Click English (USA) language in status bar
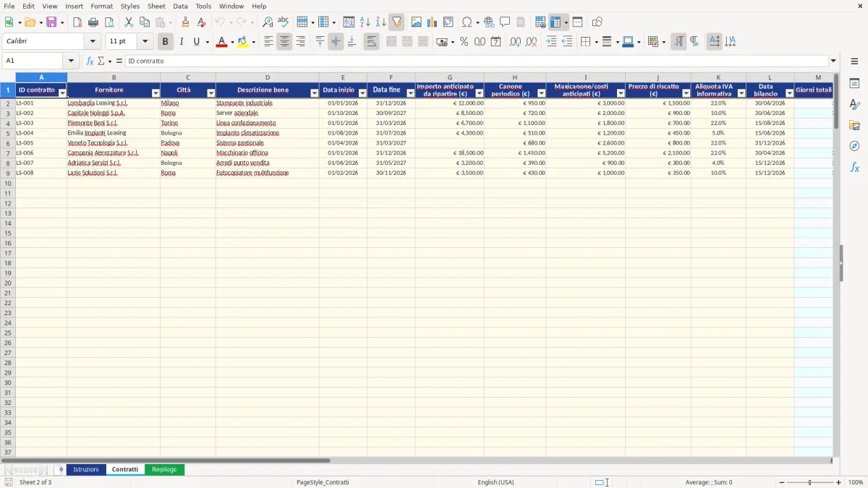Screen dimensions: 868x488 pyautogui.click(x=496, y=482)
